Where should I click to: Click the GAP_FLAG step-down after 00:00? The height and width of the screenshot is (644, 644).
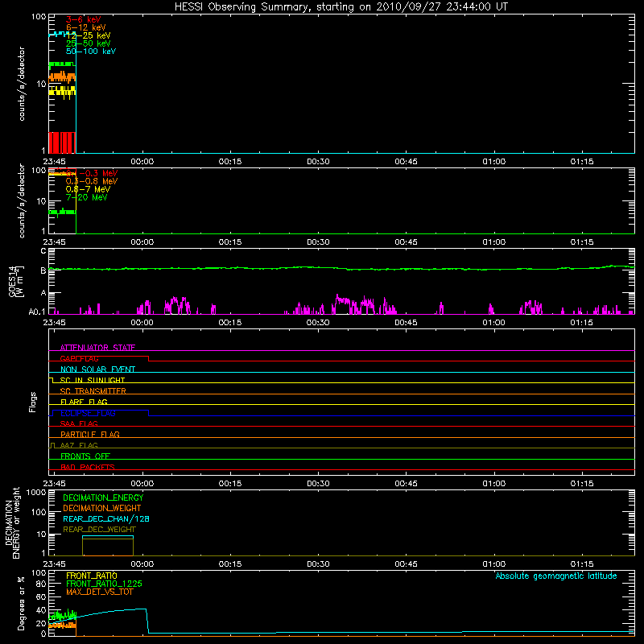point(148,358)
